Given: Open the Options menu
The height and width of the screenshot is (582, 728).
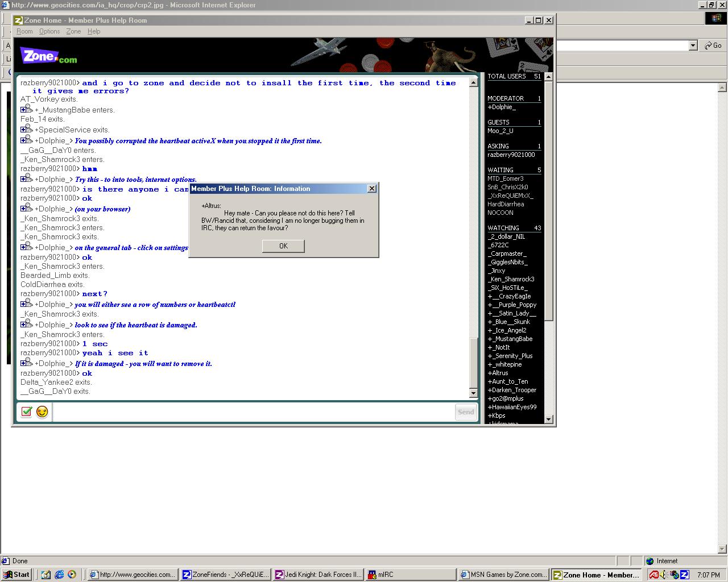Looking at the screenshot, I should click(49, 31).
